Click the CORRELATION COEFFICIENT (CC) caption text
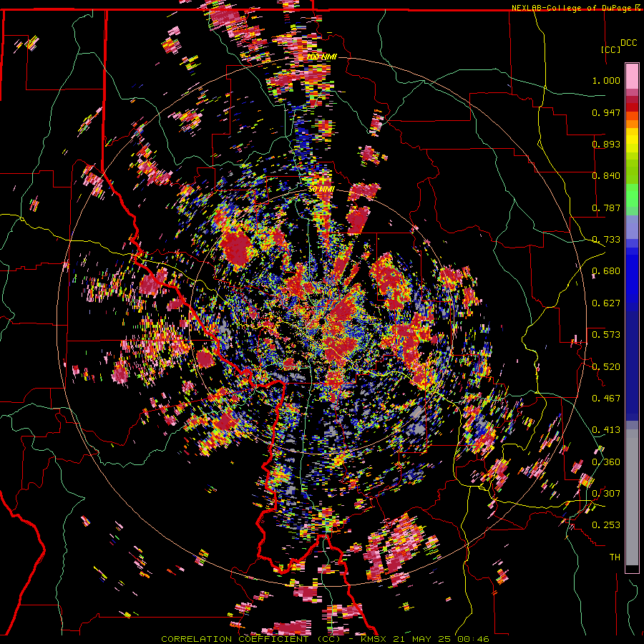644x644 pixels. pyautogui.click(x=250, y=639)
